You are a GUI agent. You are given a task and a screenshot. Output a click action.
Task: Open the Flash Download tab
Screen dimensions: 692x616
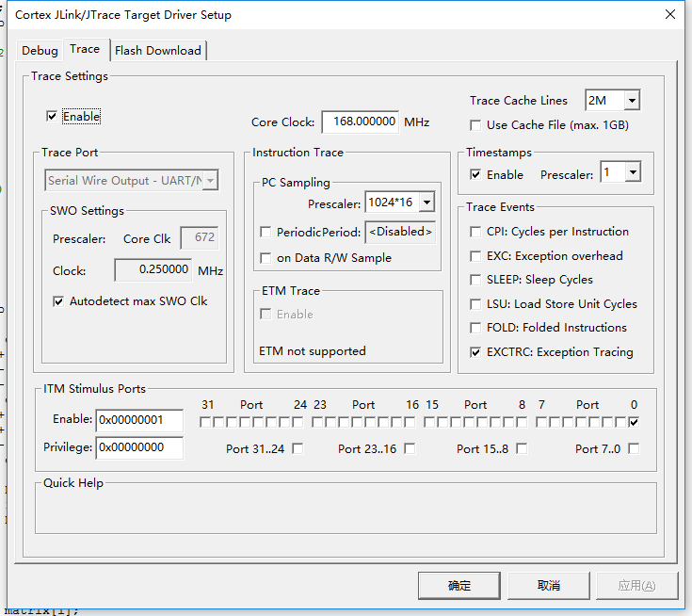point(158,50)
